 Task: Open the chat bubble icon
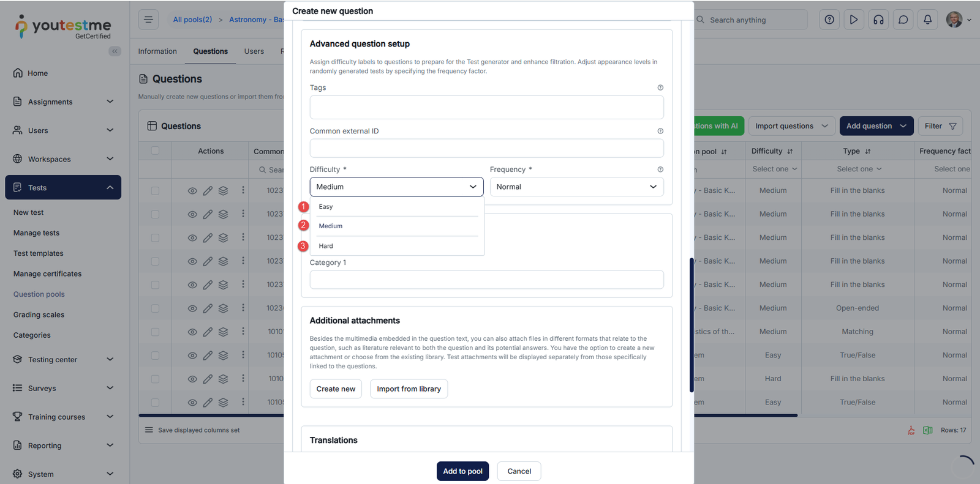click(x=903, y=20)
